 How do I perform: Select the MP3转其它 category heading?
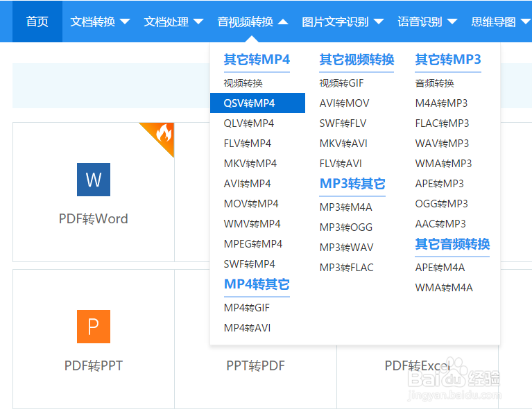coord(352,184)
